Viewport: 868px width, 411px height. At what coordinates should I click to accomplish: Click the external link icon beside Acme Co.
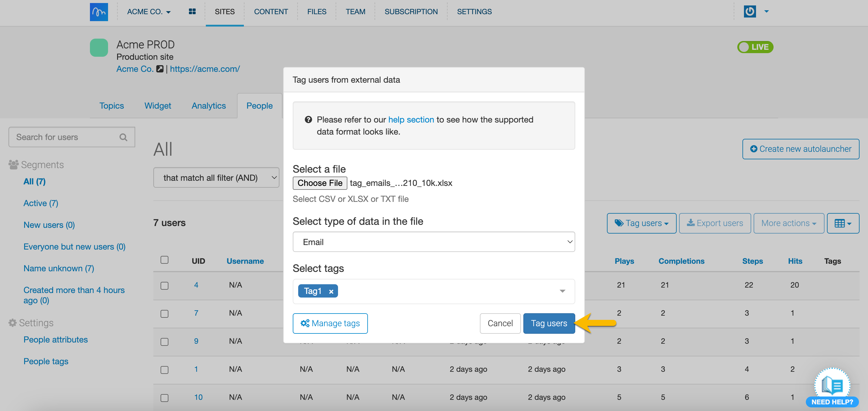coord(160,69)
